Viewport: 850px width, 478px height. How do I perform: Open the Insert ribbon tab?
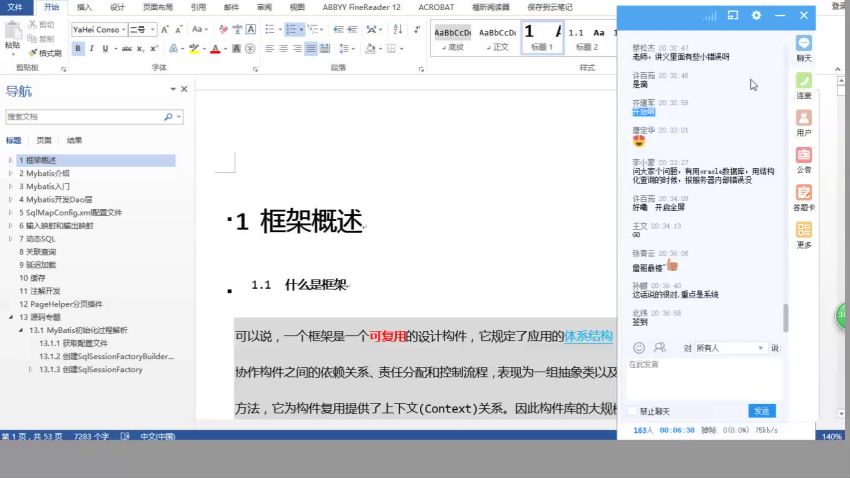coord(85,7)
